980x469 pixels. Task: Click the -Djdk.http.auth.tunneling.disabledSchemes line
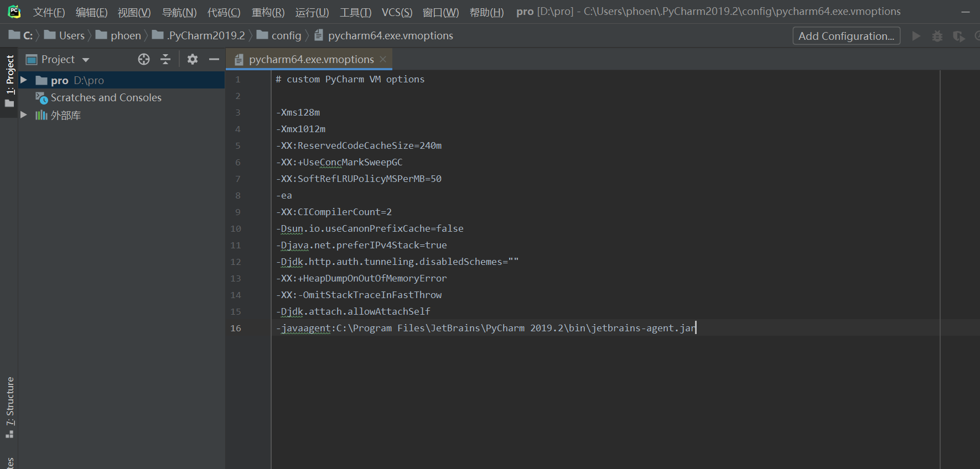(x=397, y=262)
